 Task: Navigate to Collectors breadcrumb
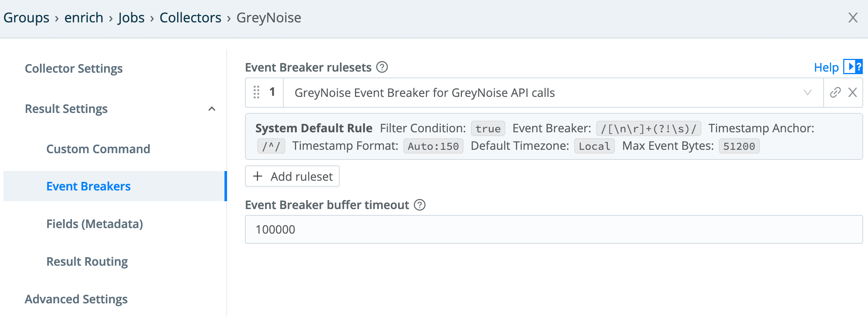pyautogui.click(x=190, y=18)
